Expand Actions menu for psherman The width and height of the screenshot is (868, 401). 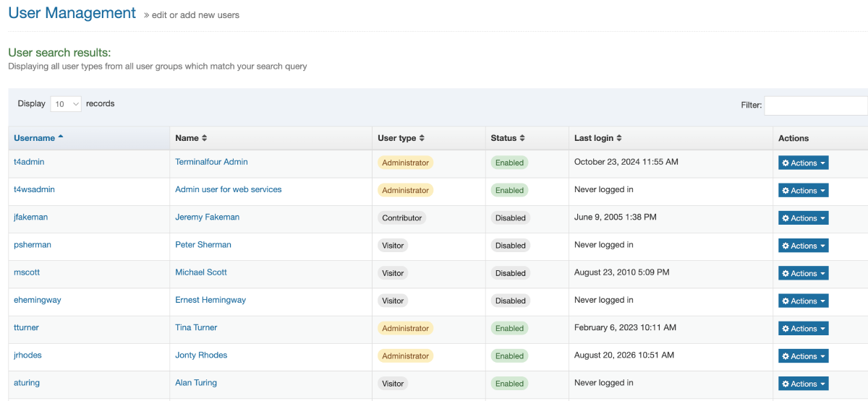(803, 246)
